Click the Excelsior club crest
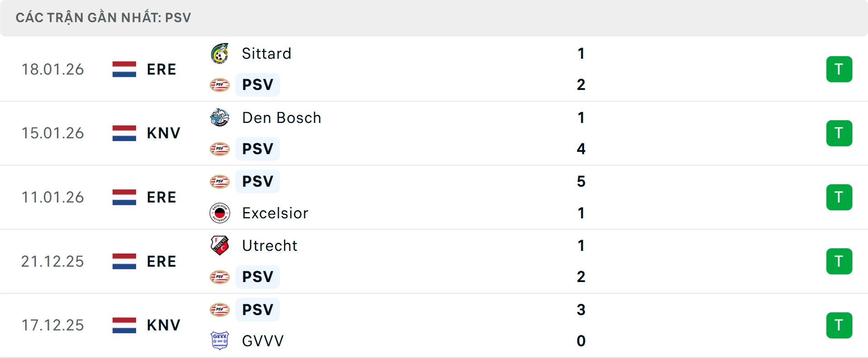Image resolution: width=868 pixels, height=358 pixels. tap(220, 213)
